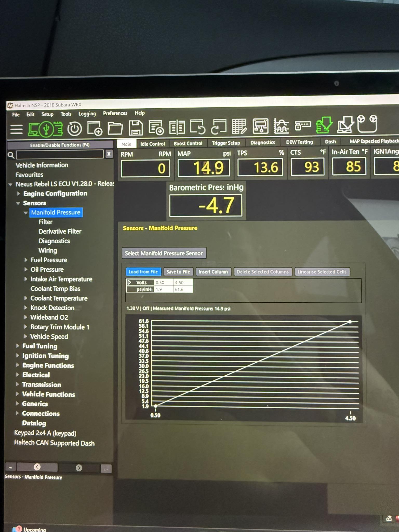Expand the Wideband O2 node
399x532 pixels.
[x=25, y=317]
